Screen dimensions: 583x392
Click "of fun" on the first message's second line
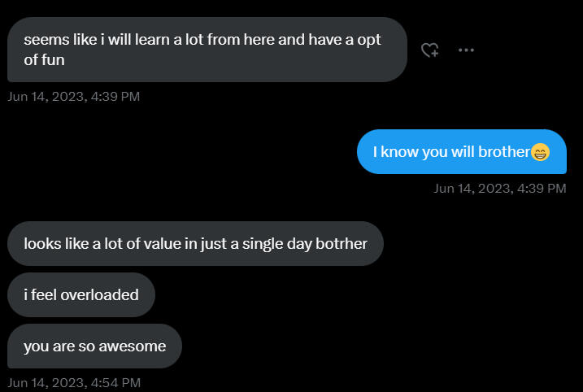point(44,60)
